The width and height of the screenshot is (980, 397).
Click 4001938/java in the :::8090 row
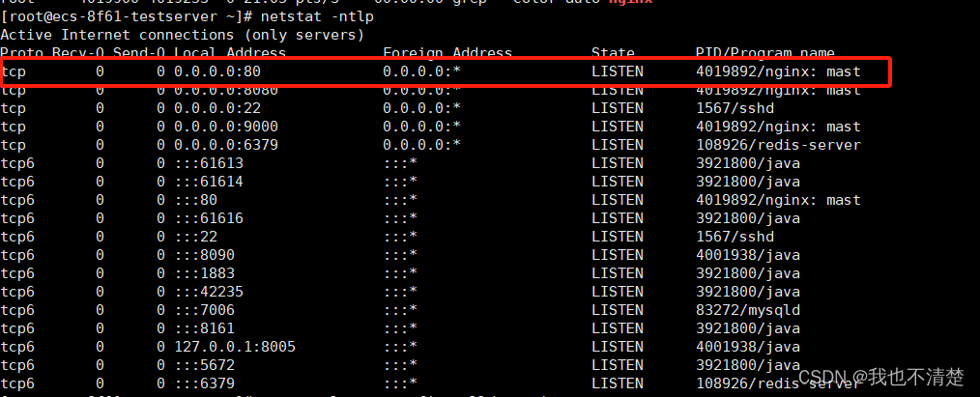coord(748,255)
